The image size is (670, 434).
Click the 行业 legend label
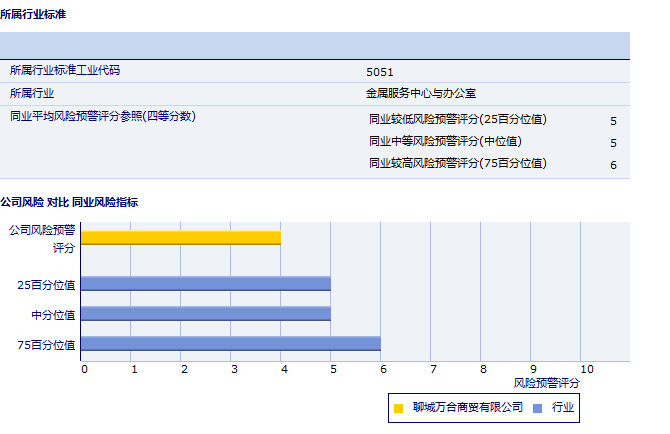pyautogui.click(x=562, y=407)
